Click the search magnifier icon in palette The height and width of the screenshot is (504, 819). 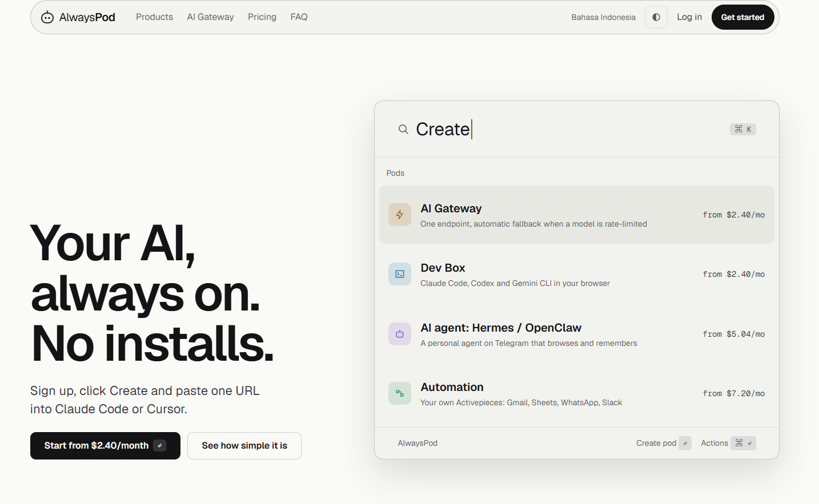click(403, 130)
